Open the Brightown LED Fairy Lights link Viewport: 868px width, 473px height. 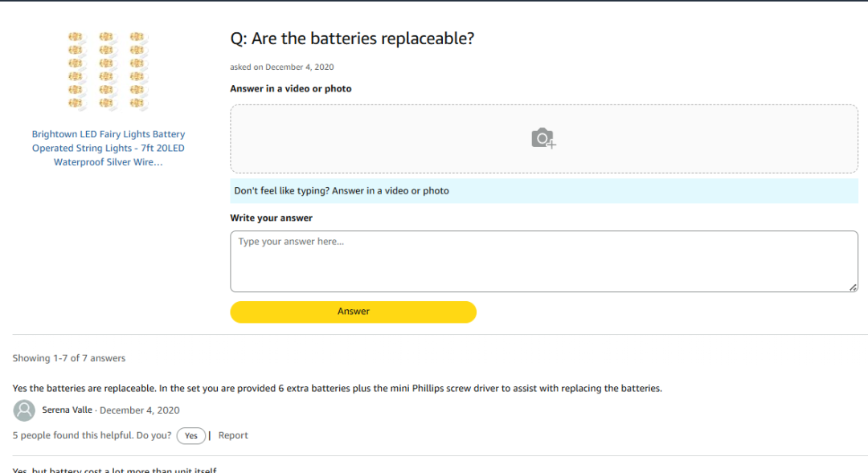coord(108,149)
